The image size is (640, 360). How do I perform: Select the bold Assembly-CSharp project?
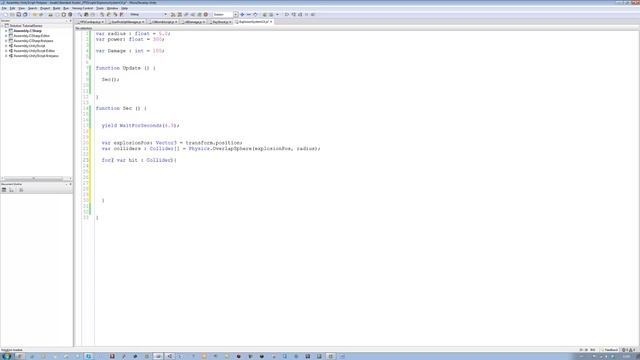[x=27, y=31]
